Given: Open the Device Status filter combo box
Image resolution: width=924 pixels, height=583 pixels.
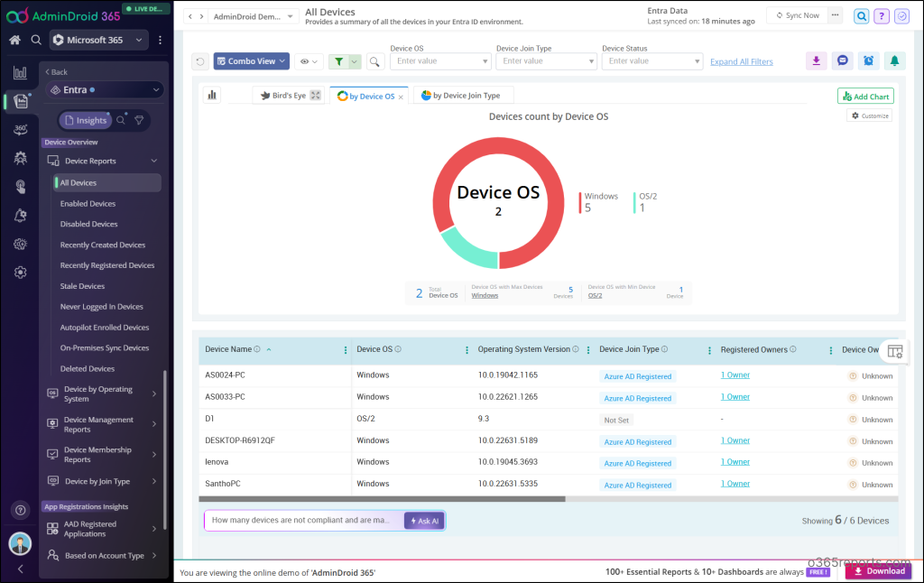Looking at the screenshot, I should pos(652,61).
